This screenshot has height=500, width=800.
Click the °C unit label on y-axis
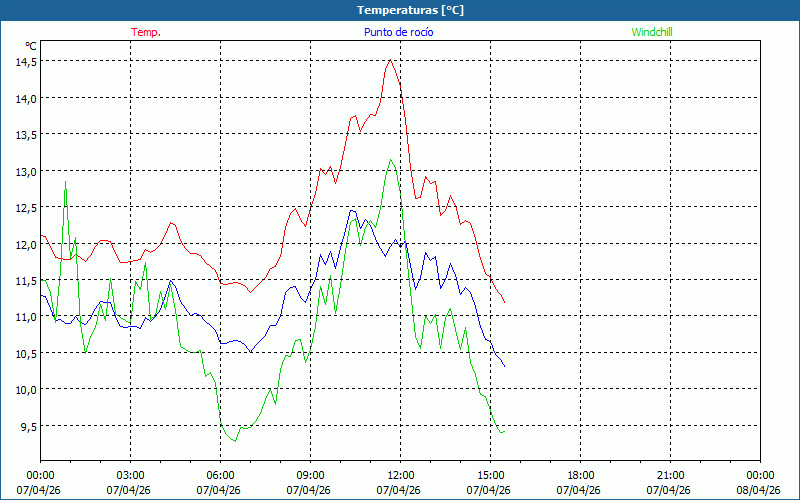pos(31,46)
